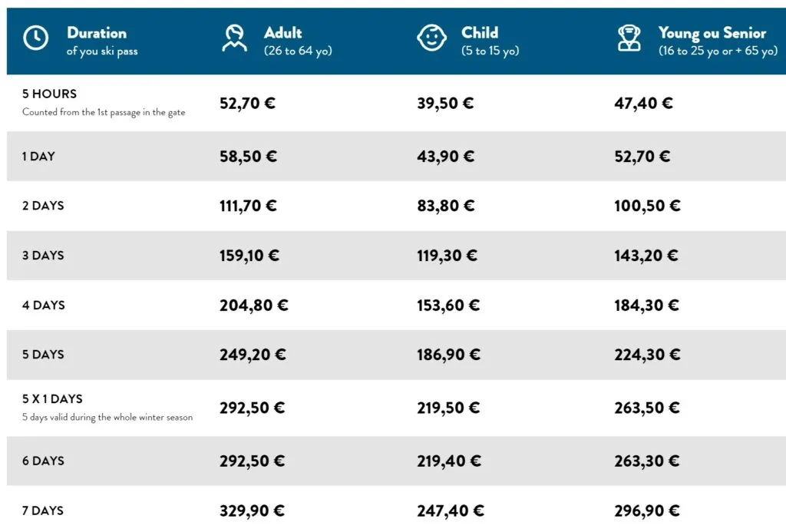Click child 5 HOURS price 39,50 €

[444, 104]
